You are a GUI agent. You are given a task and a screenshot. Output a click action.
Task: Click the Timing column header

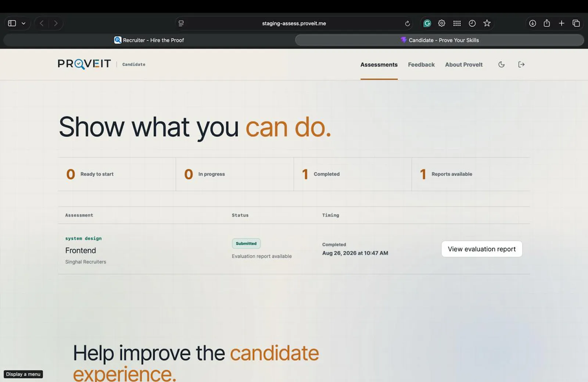click(331, 215)
